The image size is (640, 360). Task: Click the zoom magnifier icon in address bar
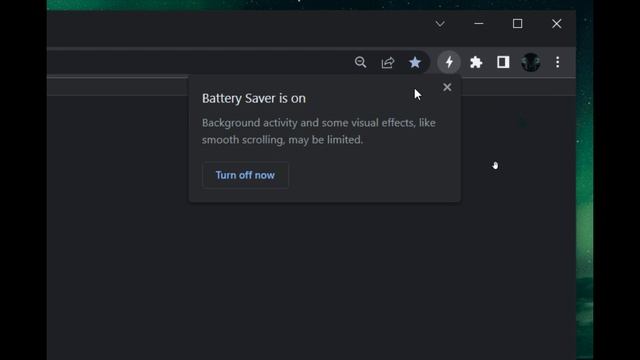point(360,62)
